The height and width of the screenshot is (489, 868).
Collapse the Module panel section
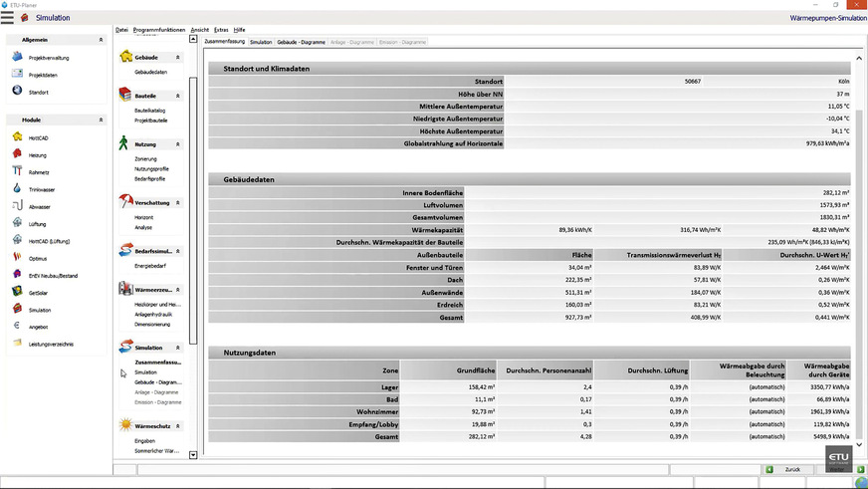101,121
